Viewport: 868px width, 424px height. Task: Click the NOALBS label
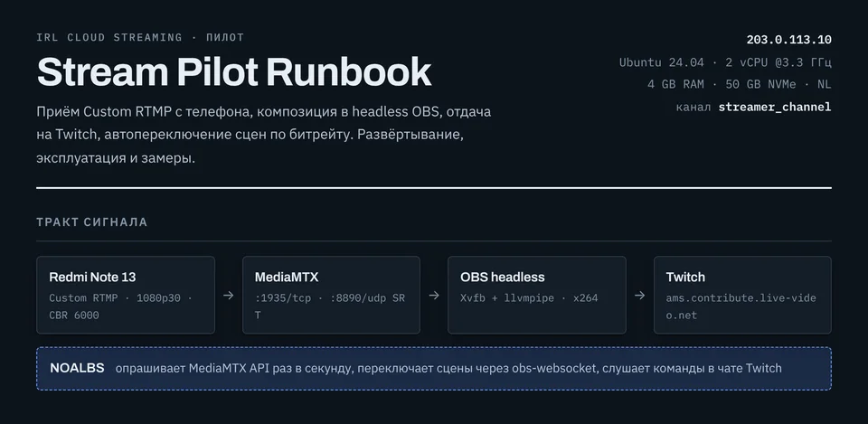click(x=77, y=368)
